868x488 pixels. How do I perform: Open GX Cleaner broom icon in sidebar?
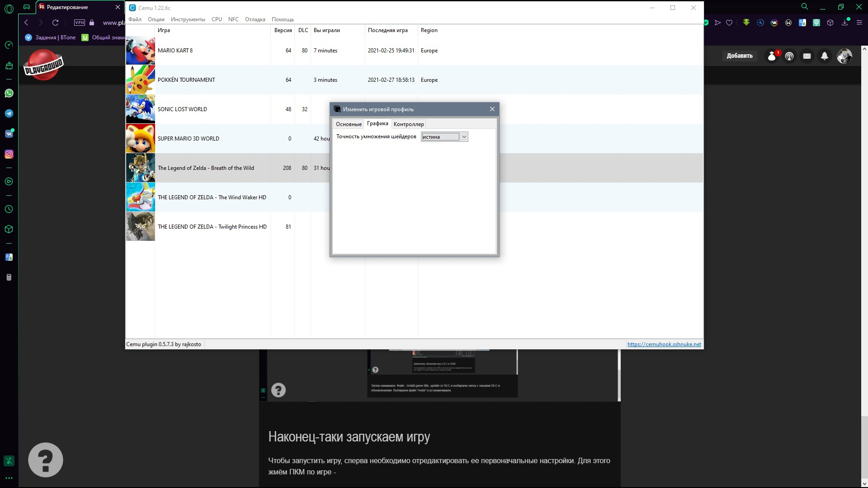(x=9, y=66)
